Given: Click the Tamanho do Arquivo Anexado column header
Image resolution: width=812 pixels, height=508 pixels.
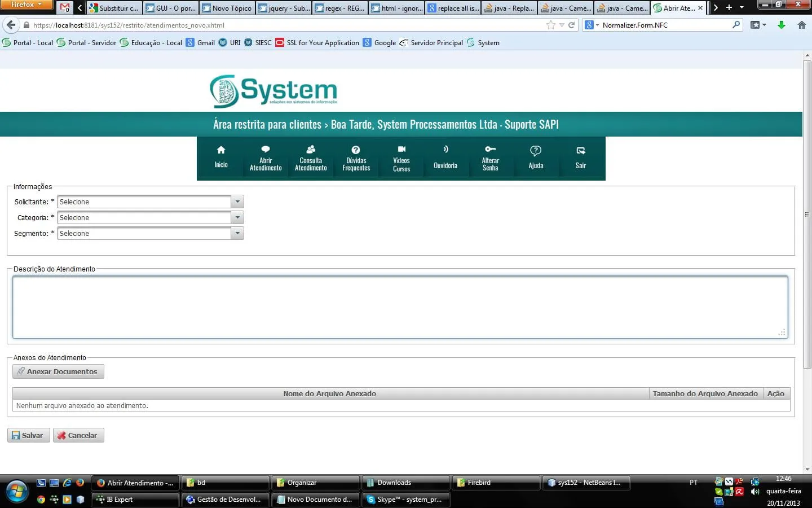Looking at the screenshot, I should click(705, 393).
